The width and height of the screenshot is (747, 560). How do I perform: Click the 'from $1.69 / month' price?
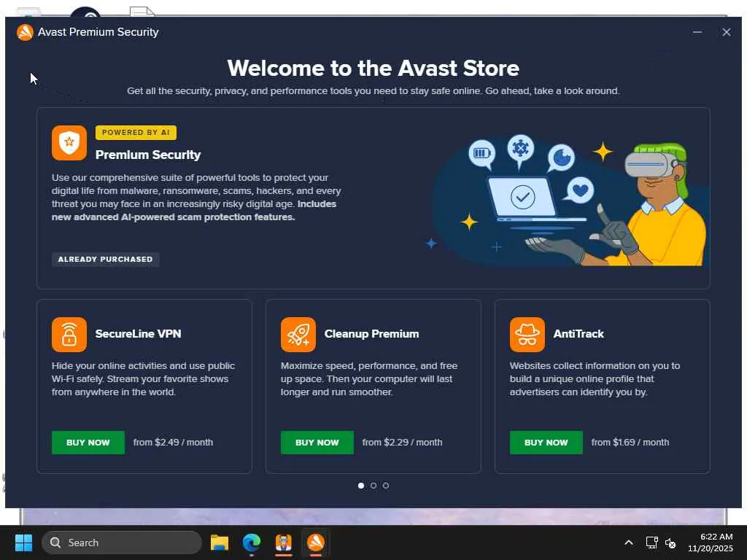click(630, 443)
